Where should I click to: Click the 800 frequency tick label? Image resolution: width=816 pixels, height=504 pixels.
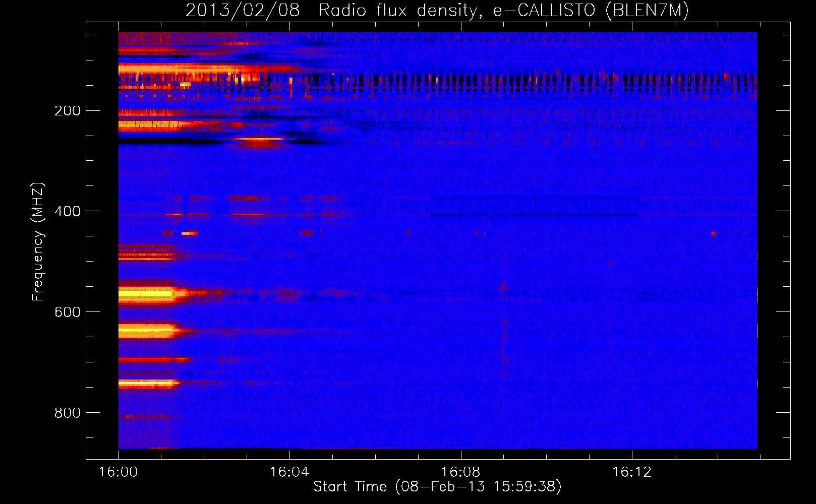click(x=68, y=413)
